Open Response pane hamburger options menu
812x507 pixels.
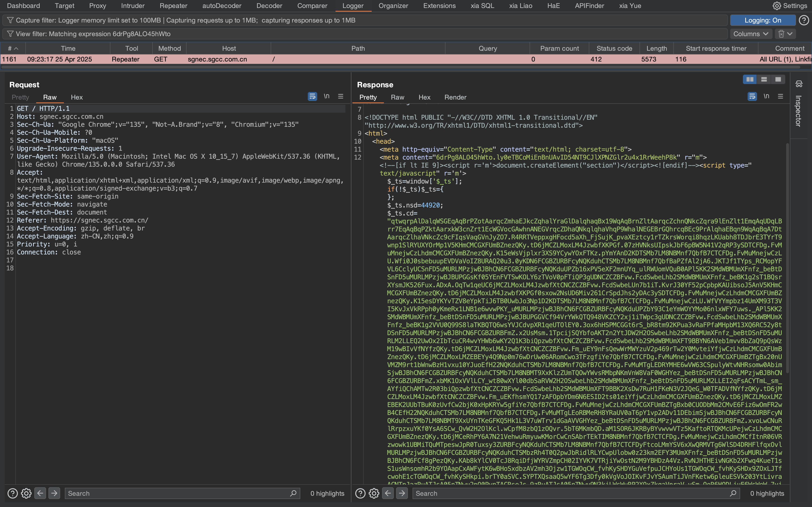(x=781, y=96)
